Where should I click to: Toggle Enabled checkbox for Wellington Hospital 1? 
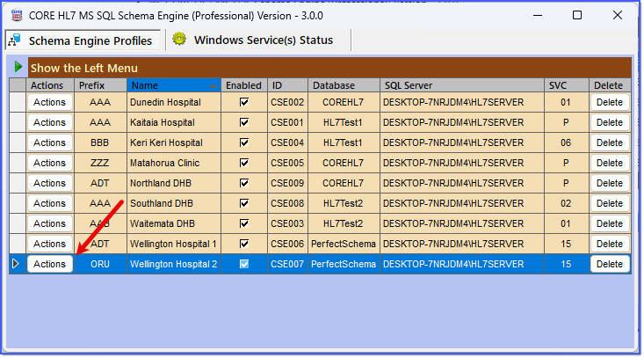(x=244, y=244)
